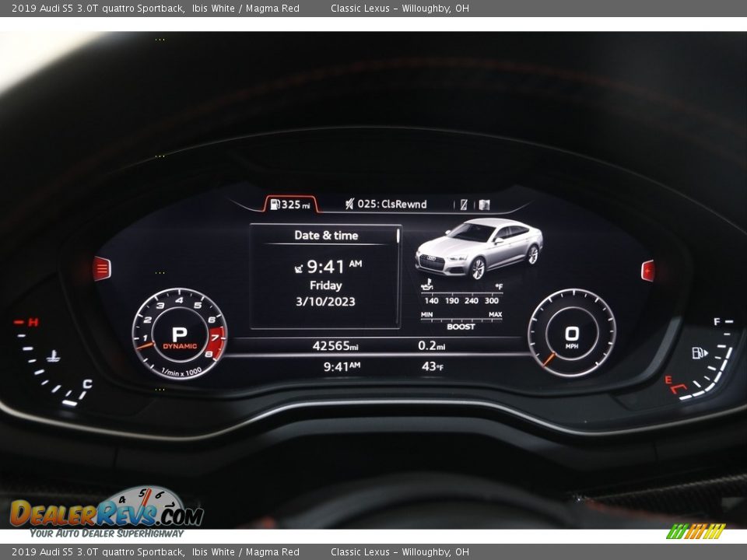Screen dimensions: 747x560
Task: Click the Date & time heading
Action: pos(326,235)
